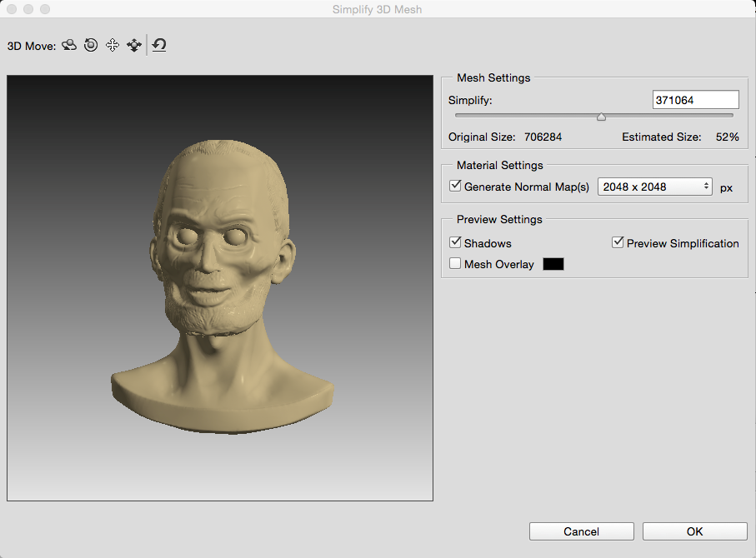
Task: Enable the Mesh Overlay checkbox
Action: click(x=455, y=263)
